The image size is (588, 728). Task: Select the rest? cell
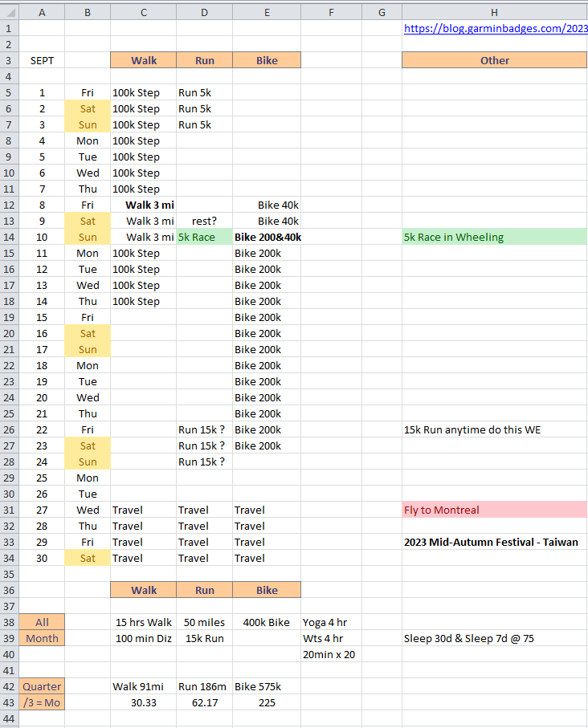pyautogui.click(x=205, y=221)
